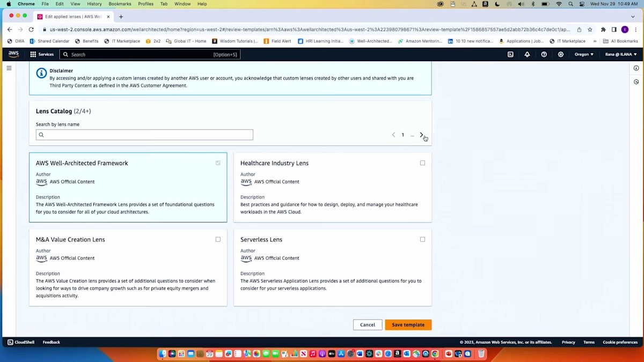Open the macOS Spotlight search icon
The height and width of the screenshot is (362, 644).
point(570,4)
